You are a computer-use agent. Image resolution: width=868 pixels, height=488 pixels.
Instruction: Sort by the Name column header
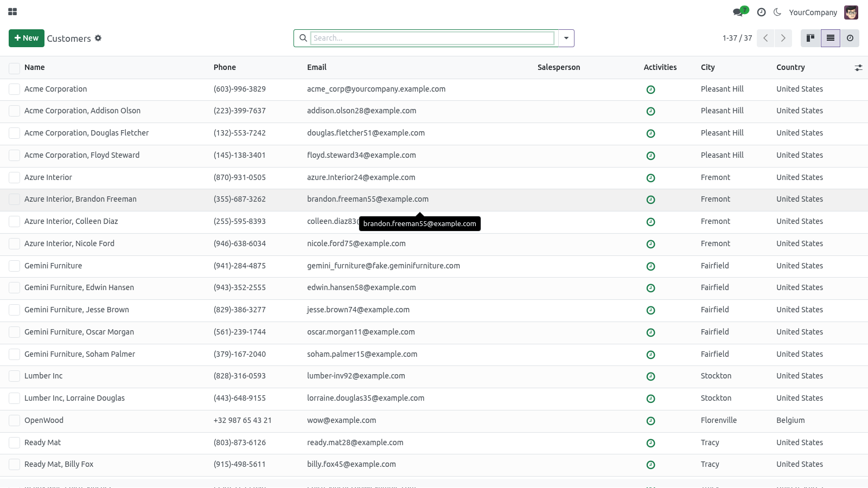click(35, 67)
